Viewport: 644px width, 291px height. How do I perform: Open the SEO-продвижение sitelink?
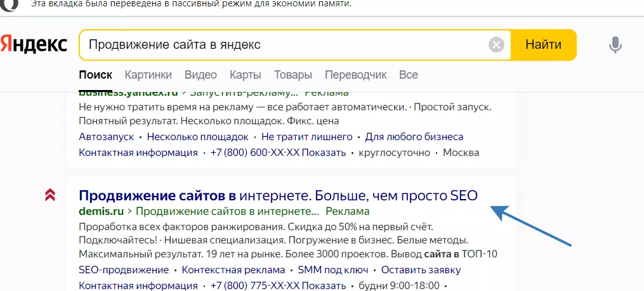click(124, 270)
